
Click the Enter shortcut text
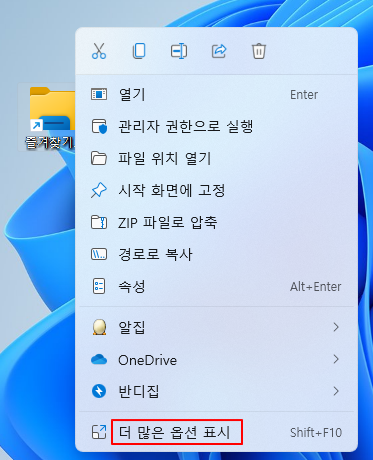coord(304,95)
